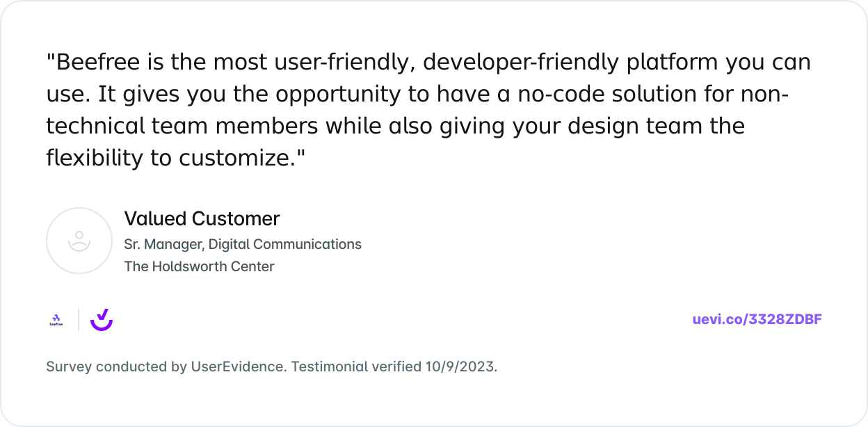Click "Survey conducted by" footer text
This screenshot has height=427, width=868.
coord(116,366)
